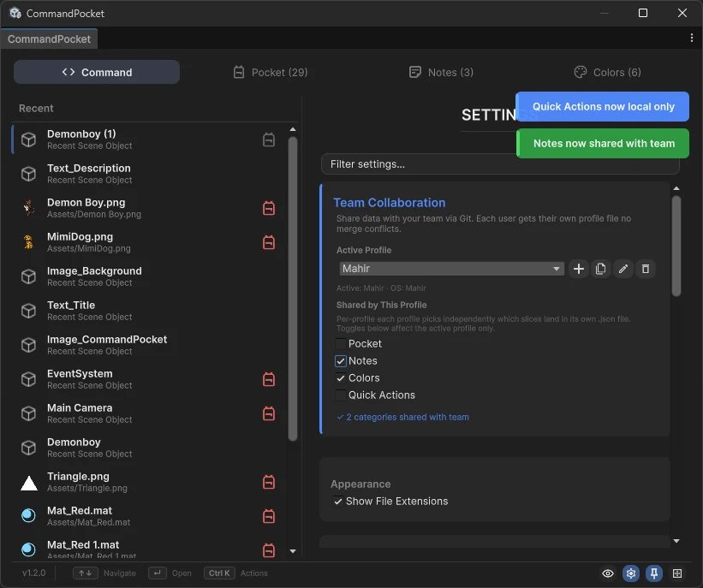Open the Notes (3) tab
Screen dimensions: 703x588
(x=441, y=72)
